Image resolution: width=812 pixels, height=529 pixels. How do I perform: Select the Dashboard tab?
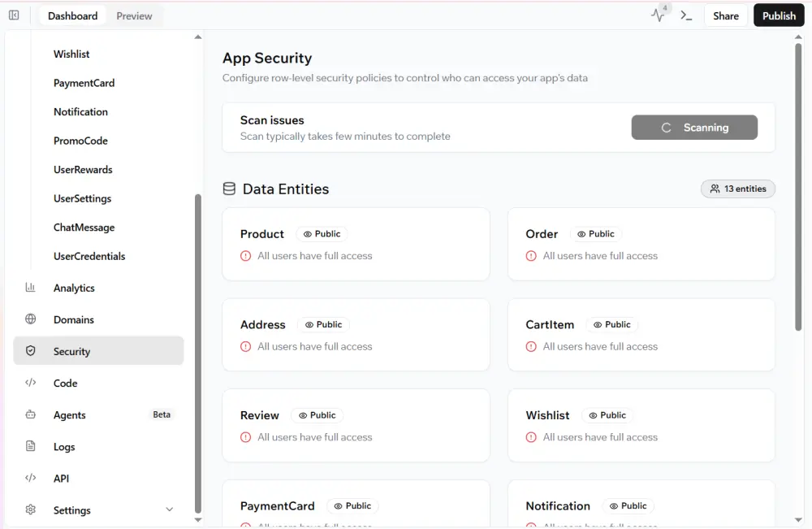pos(71,15)
